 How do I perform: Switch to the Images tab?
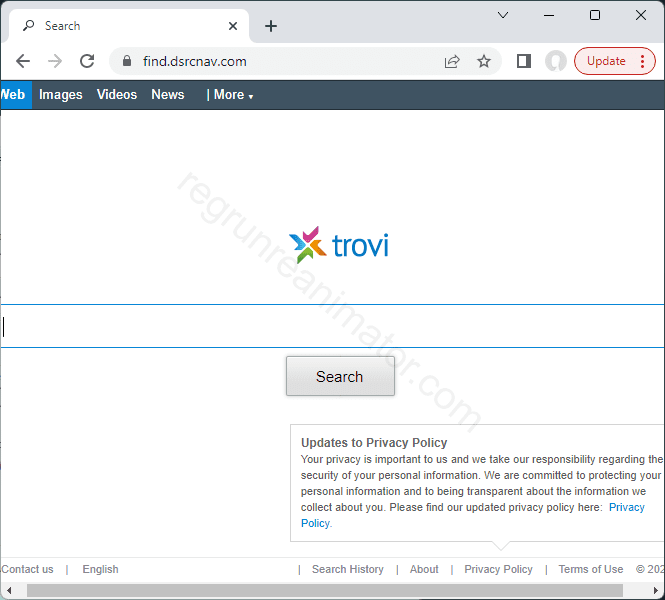(61, 95)
